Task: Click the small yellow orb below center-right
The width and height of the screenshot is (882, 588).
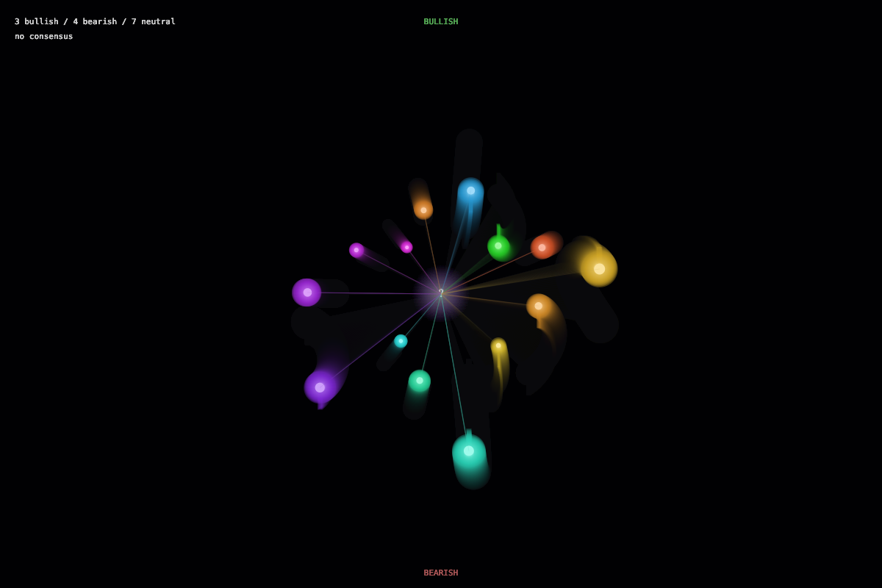Action: [498, 345]
